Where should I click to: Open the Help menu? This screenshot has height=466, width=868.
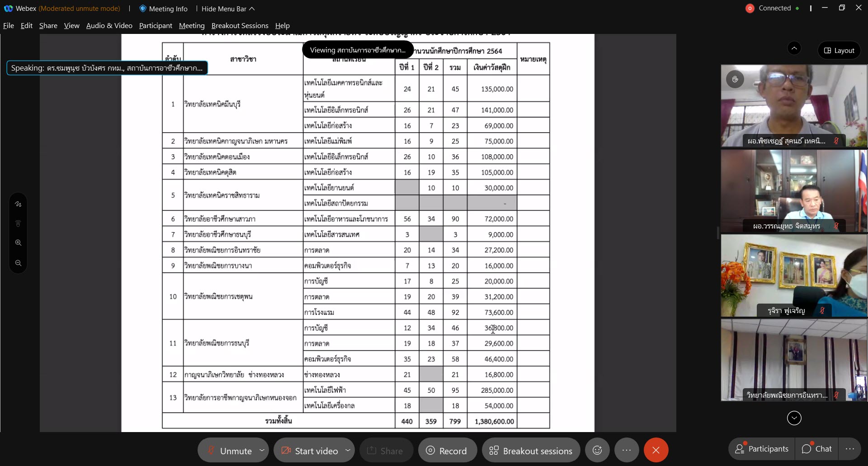pos(283,26)
